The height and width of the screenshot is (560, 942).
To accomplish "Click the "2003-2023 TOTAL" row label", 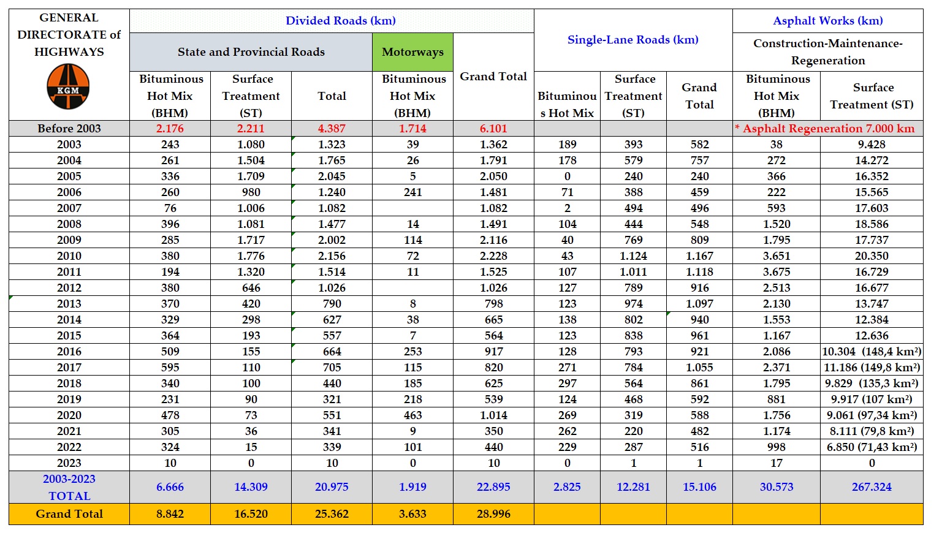I will 69,488.
